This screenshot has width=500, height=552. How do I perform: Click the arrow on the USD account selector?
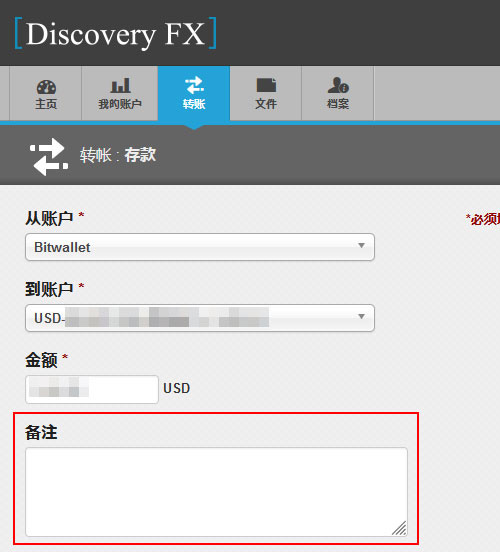pos(361,316)
